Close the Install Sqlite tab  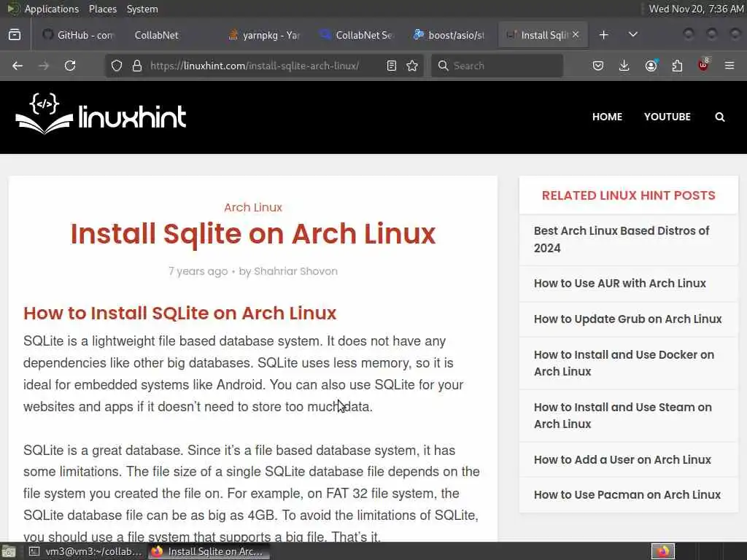click(576, 35)
